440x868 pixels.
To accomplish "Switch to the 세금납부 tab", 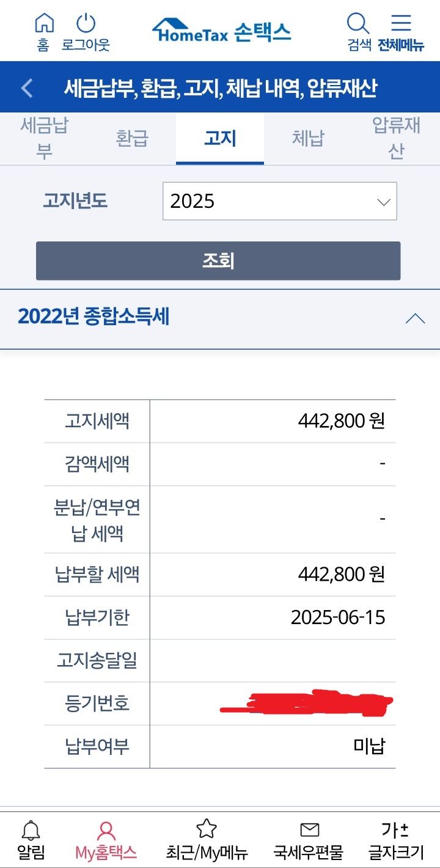I will tap(44, 138).
